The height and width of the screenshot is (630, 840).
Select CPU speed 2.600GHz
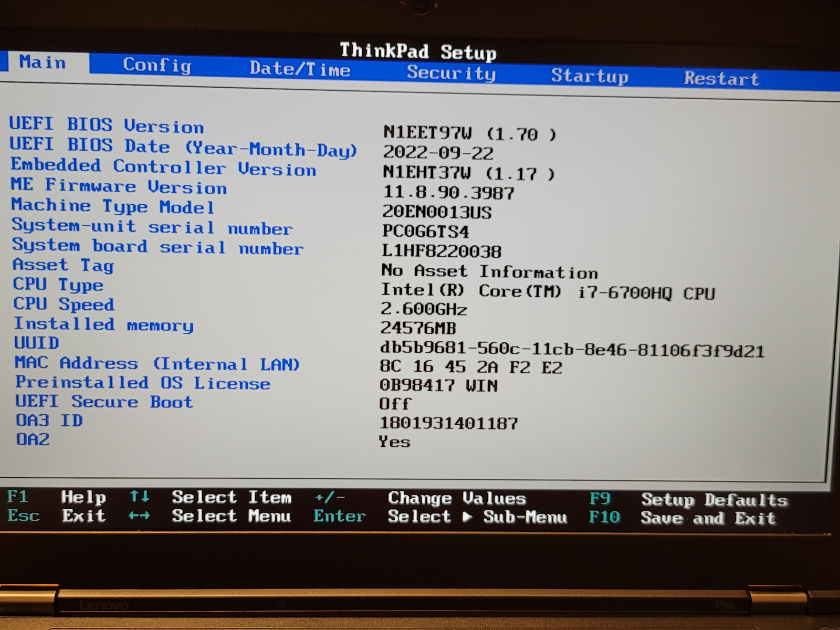[x=424, y=309]
